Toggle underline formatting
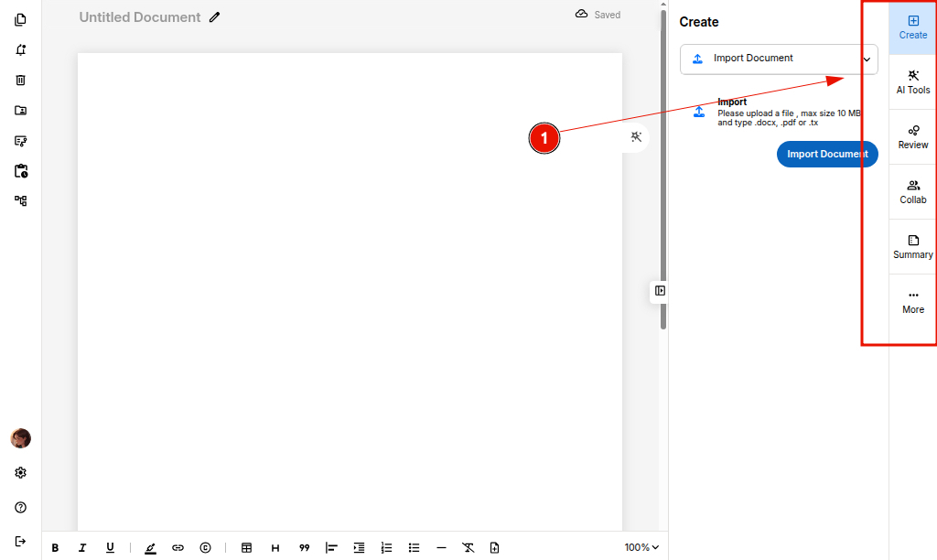This screenshot has height=560, width=937. [x=110, y=547]
